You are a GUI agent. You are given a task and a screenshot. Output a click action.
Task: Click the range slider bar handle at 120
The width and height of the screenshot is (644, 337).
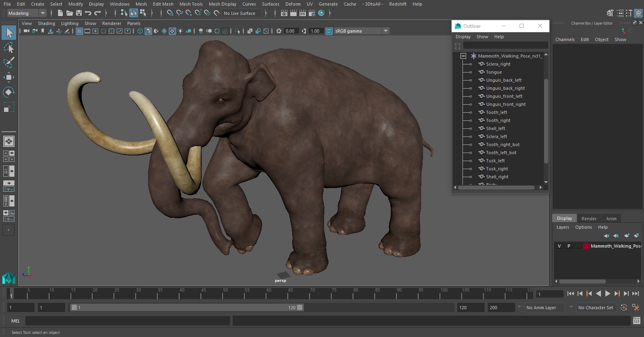[300, 308]
